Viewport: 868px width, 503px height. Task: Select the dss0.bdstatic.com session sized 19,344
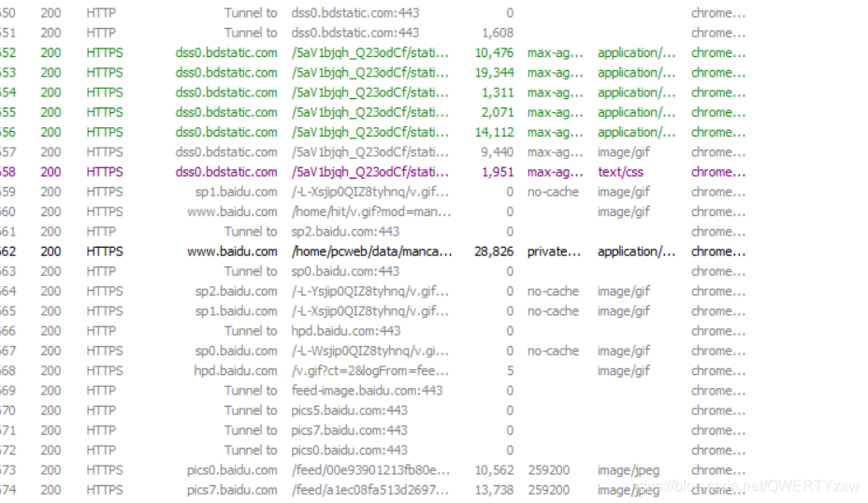pyautogui.click(x=372, y=73)
